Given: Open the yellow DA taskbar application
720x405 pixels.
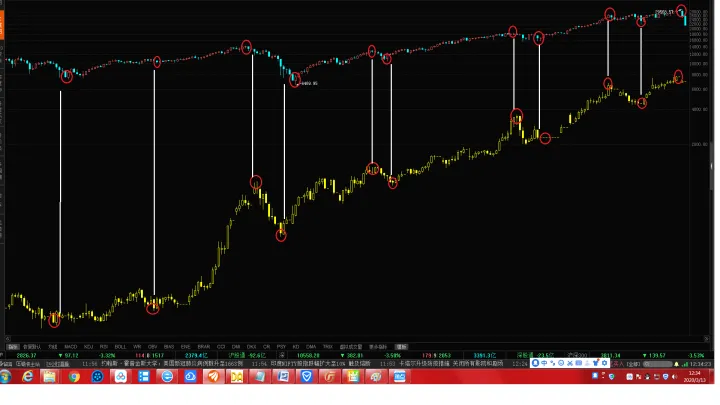Looking at the screenshot, I should 236,377.
